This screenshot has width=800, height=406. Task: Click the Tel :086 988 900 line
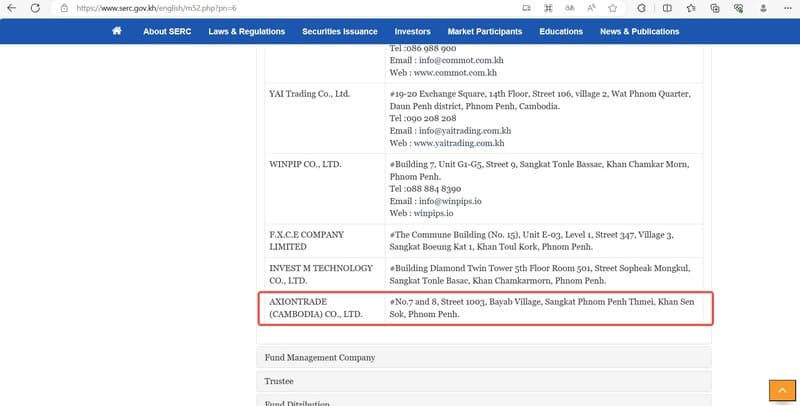pyautogui.click(x=423, y=48)
